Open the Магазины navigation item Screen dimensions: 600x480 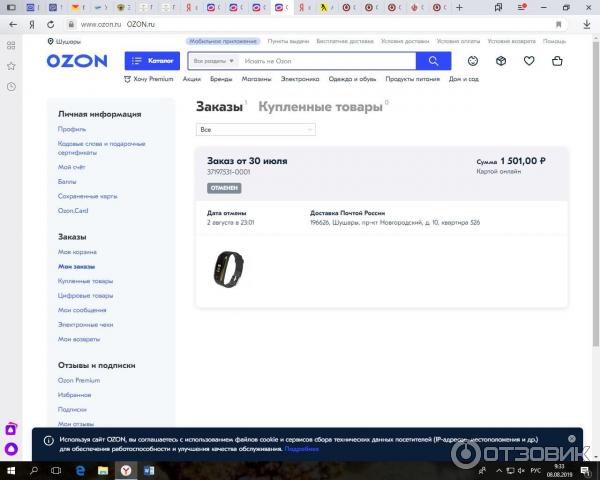click(256, 79)
